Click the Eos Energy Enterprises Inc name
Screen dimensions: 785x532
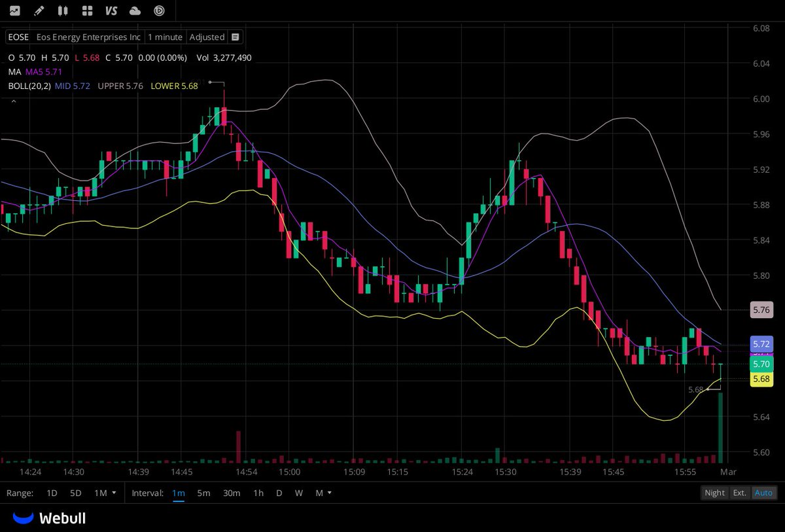click(88, 37)
